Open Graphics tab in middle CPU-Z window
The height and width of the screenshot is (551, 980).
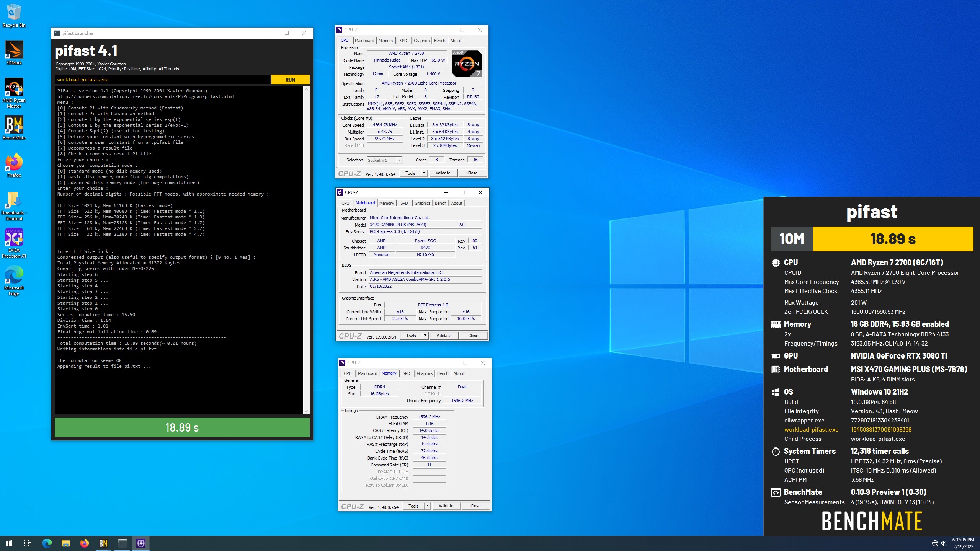(423, 203)
